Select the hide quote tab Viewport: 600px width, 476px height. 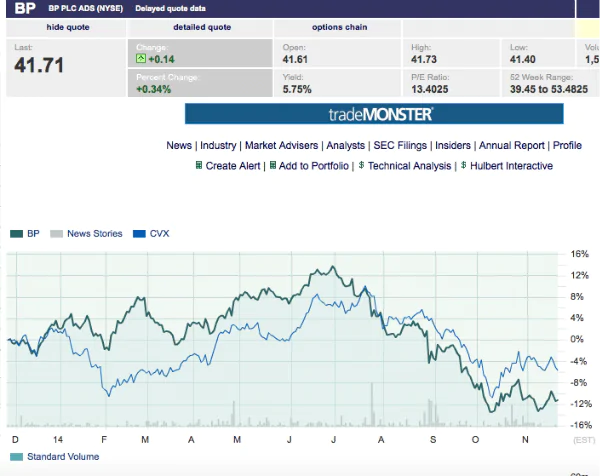point(68,27)
